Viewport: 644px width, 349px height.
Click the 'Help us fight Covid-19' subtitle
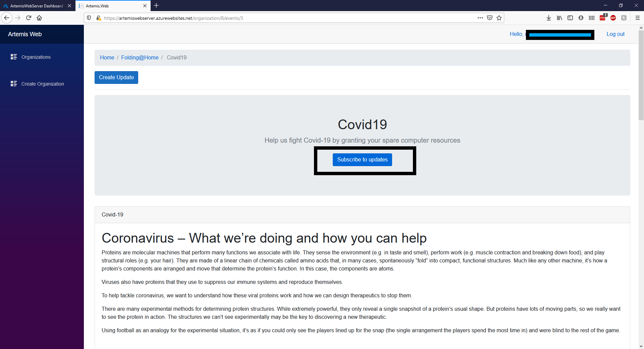(362, 140)
